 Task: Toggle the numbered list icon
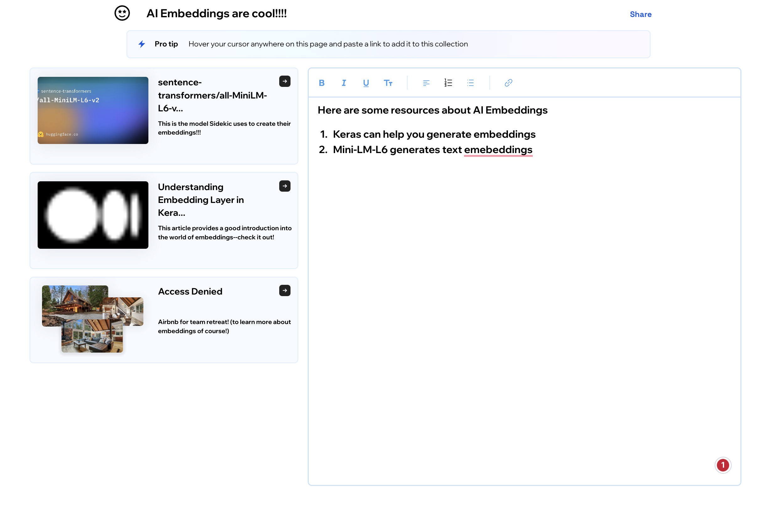coord(448,83)
